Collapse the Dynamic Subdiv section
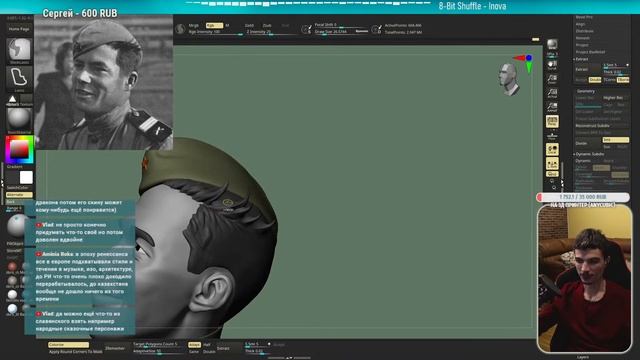 (589, 154)
